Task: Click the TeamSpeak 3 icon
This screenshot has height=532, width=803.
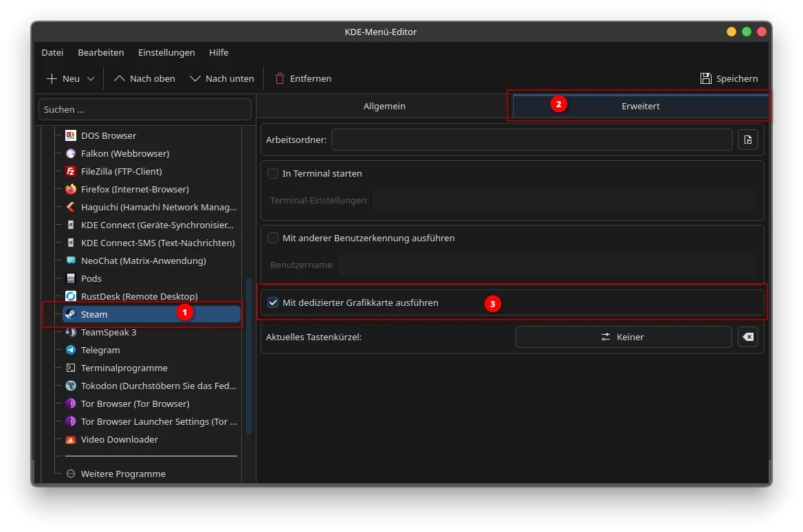Action: [x=71, y=332]
